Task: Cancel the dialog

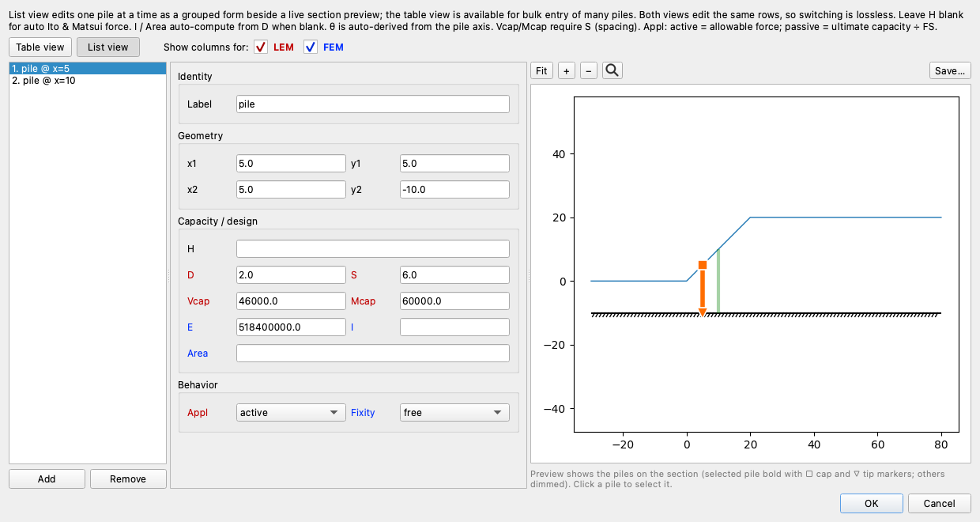Action: tap(939, 503)
